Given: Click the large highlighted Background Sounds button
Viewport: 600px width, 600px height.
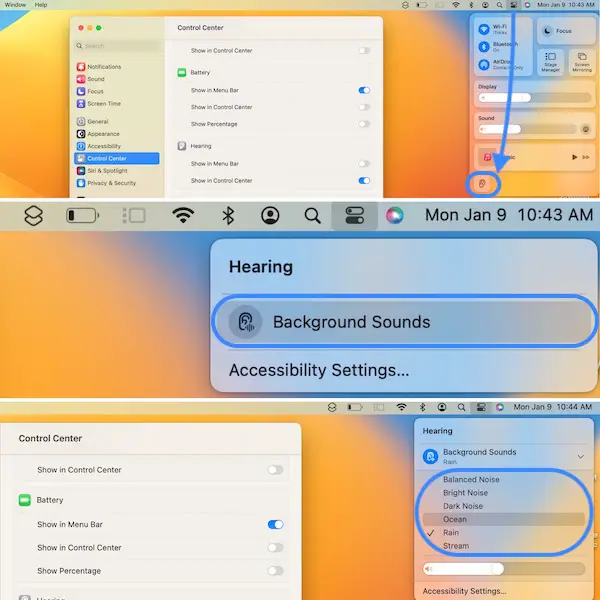Looking at the screenshot, I should click(404, 322).
